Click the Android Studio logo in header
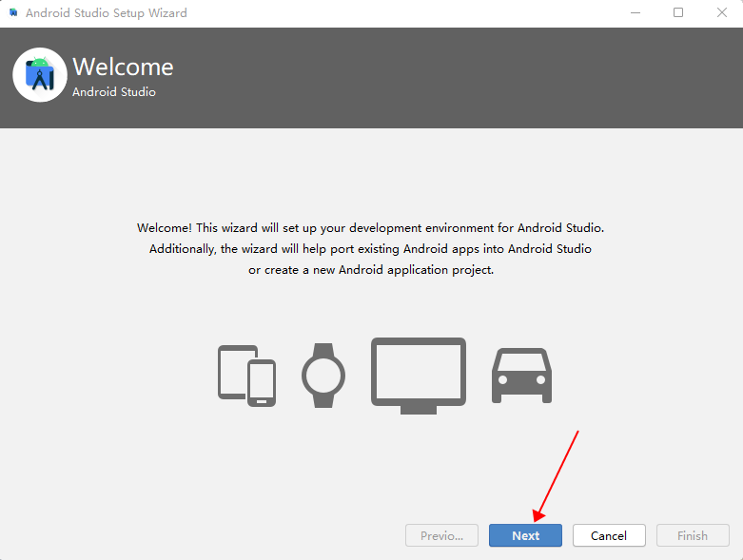743x560 pixels. coord(40,75)
